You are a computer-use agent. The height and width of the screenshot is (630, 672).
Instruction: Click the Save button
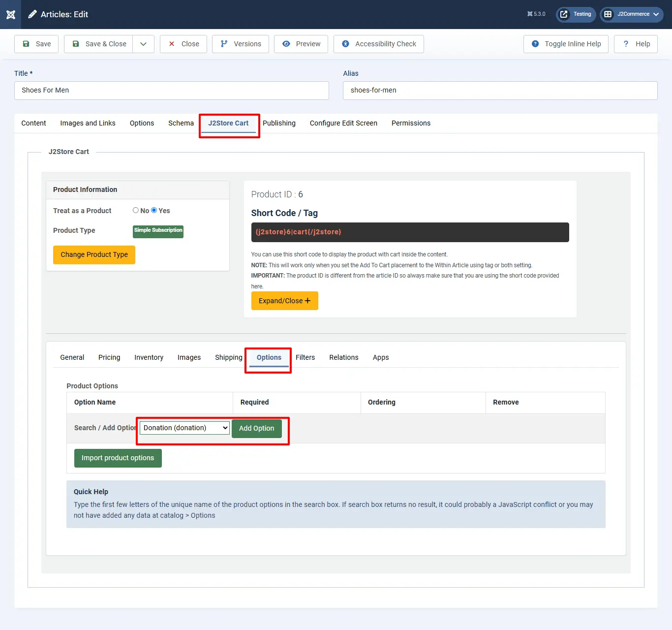[36, 44]
